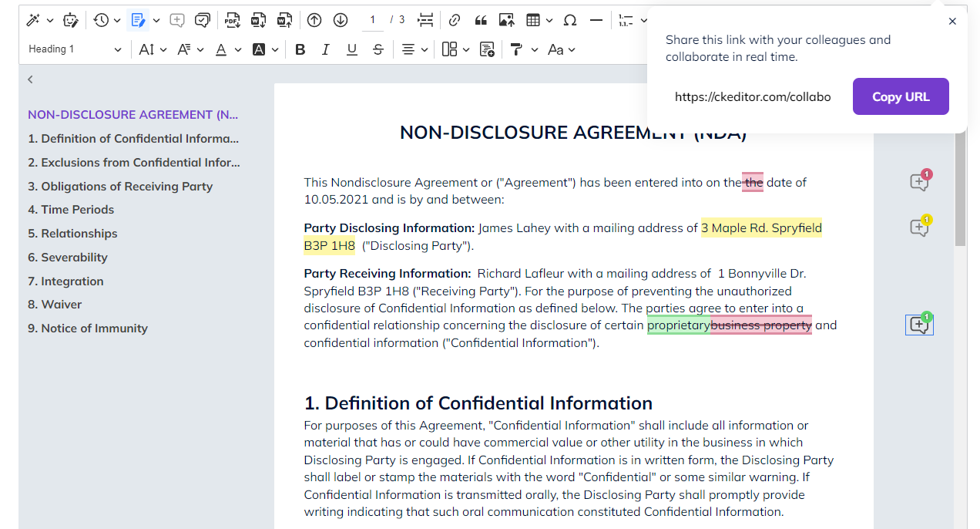Close the share link popup
This screenshot has width=980, height=529.
(952, 22)
